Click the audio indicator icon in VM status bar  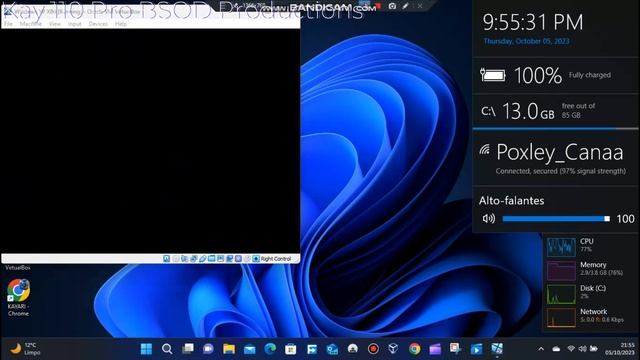coord(184,259)
